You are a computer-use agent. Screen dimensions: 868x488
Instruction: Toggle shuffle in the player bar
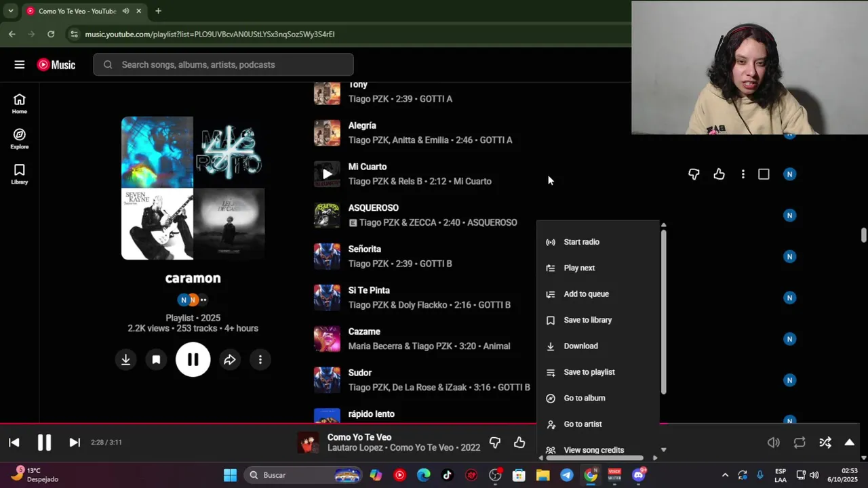point(825,443)
